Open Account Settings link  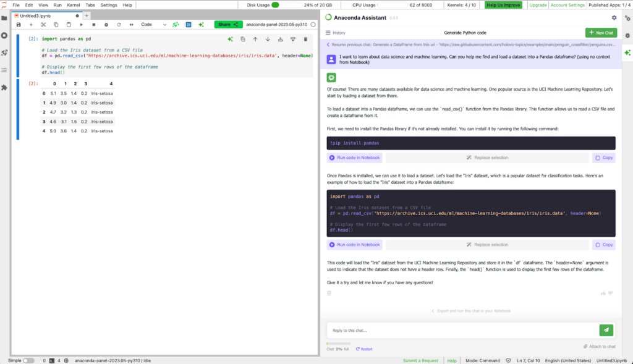[x=567, y=5]
